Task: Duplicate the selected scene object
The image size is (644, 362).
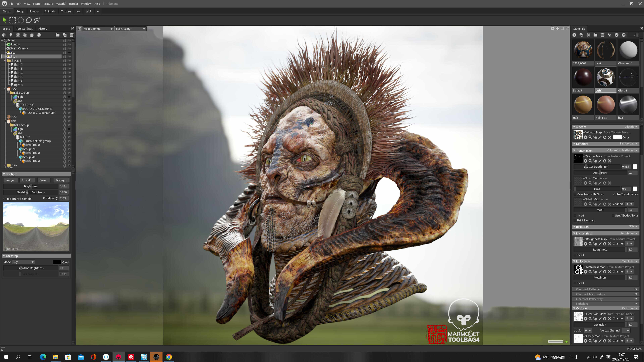Action: click(65, 35)
